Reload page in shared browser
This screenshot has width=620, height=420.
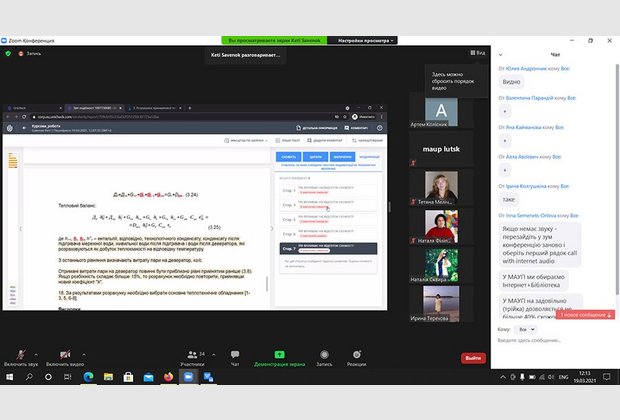(x=24, y=117)
